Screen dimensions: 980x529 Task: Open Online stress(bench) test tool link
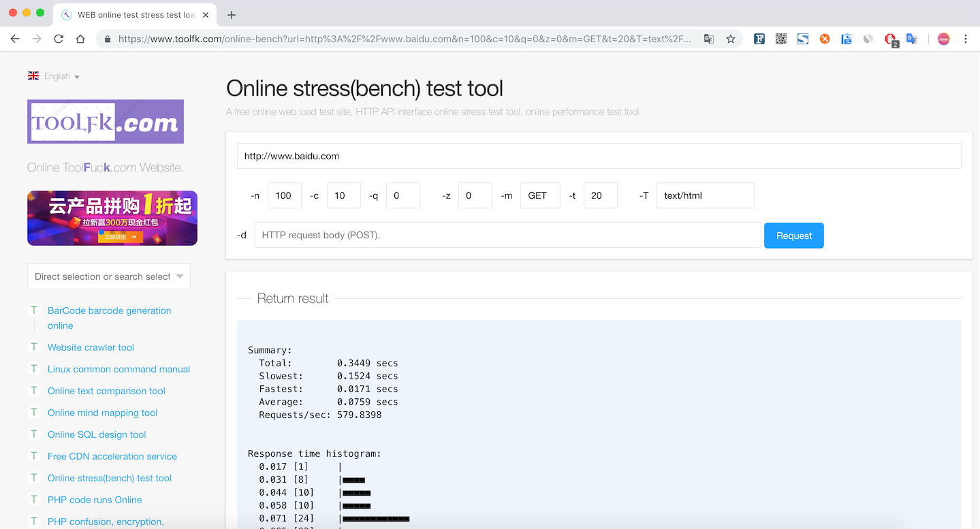click(x=110, y=478)
